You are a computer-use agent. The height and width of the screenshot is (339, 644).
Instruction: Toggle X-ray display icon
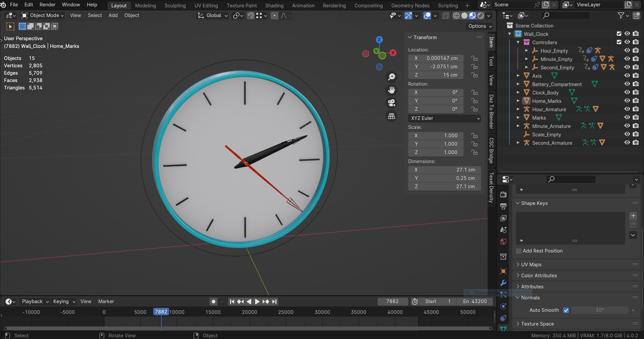(446, 16)
